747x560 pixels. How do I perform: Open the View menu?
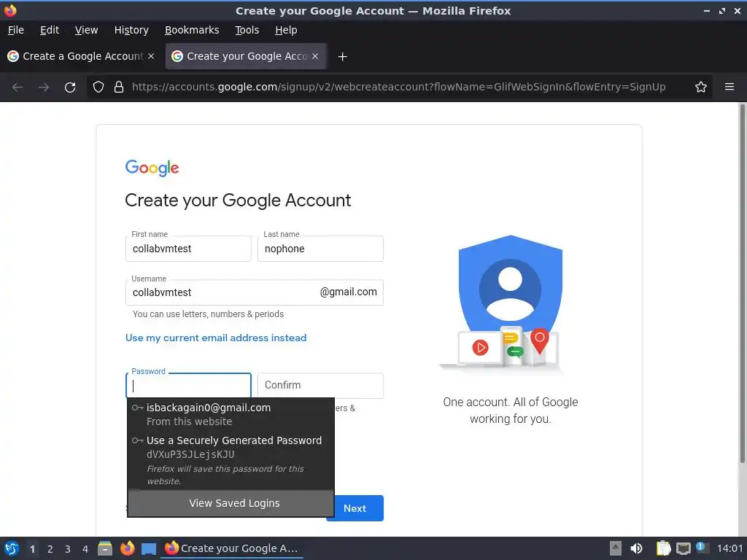click(x=86, y=30)
